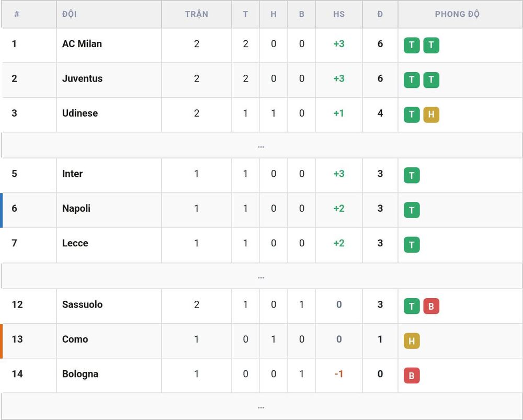Click Inter's green T form badge
The width and height of the screenshot is (523, 420).
click(412, 175)
